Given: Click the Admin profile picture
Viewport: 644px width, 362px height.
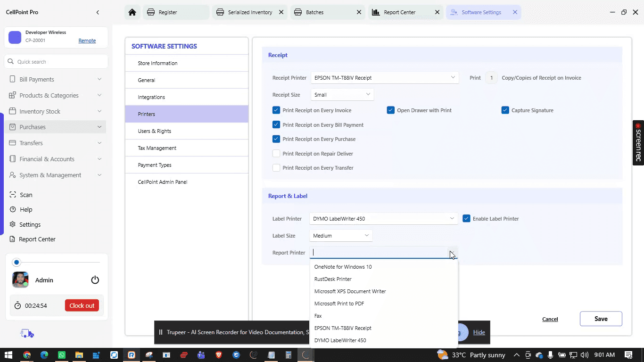Looking at the screenshot, I should [20, 280].
